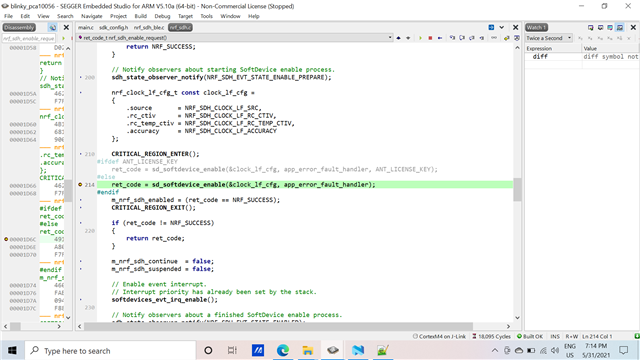
Task: Click the Built OK status indicator
Action: 529,336
